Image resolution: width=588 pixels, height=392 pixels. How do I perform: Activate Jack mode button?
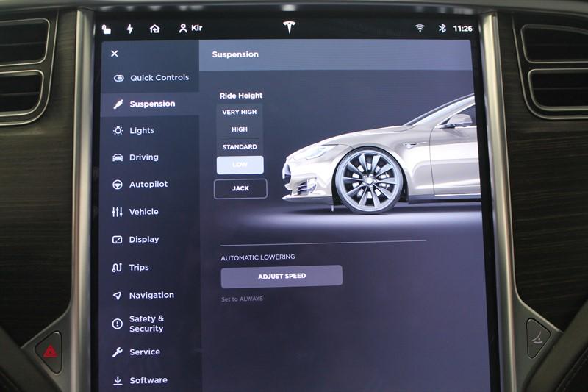[x=240, y=188]
